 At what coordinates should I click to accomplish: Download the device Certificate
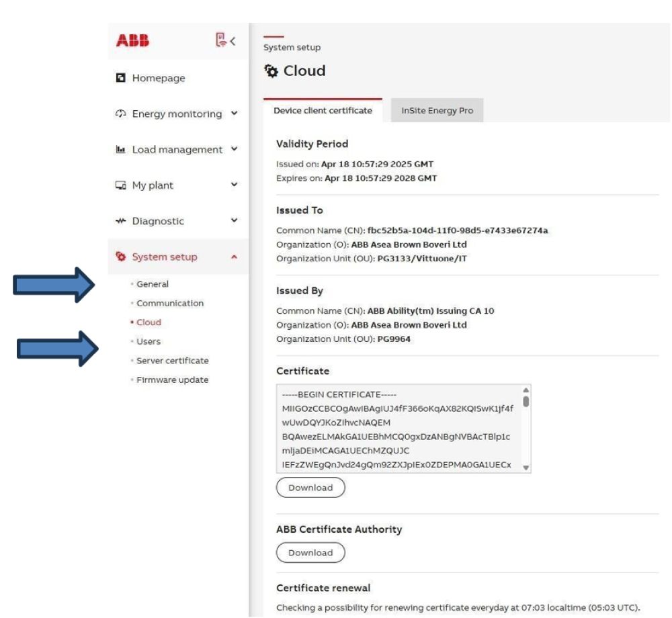coord(310,488)
